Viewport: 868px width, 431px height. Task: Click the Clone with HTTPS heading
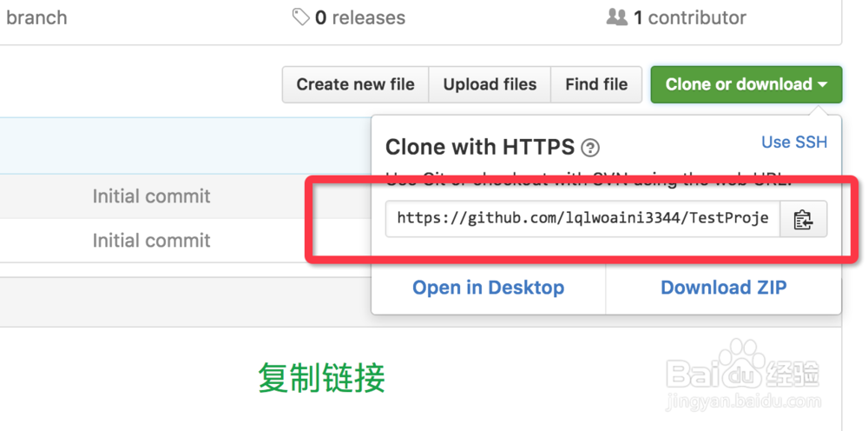pyautogui.click(x=480, y=148)
